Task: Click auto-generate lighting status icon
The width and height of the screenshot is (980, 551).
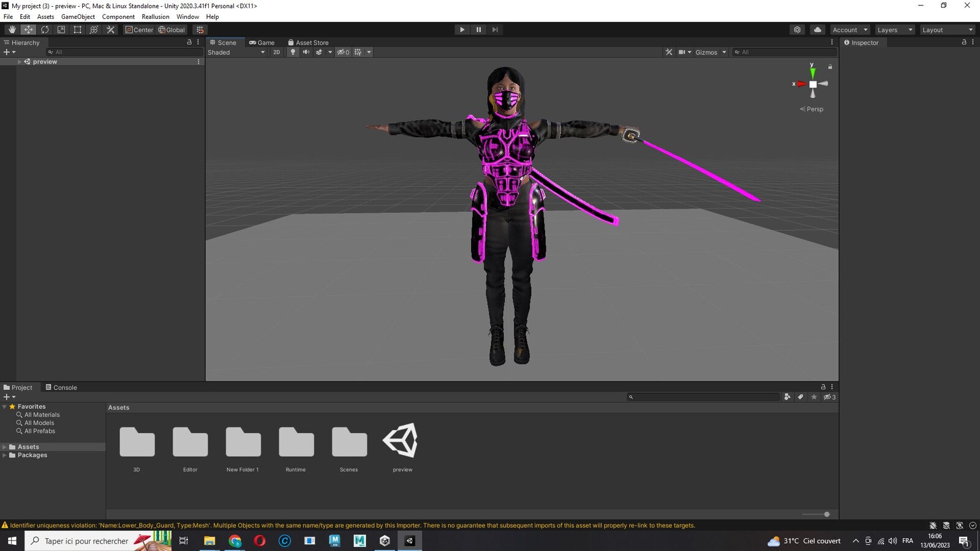Action: pos(960,525)
